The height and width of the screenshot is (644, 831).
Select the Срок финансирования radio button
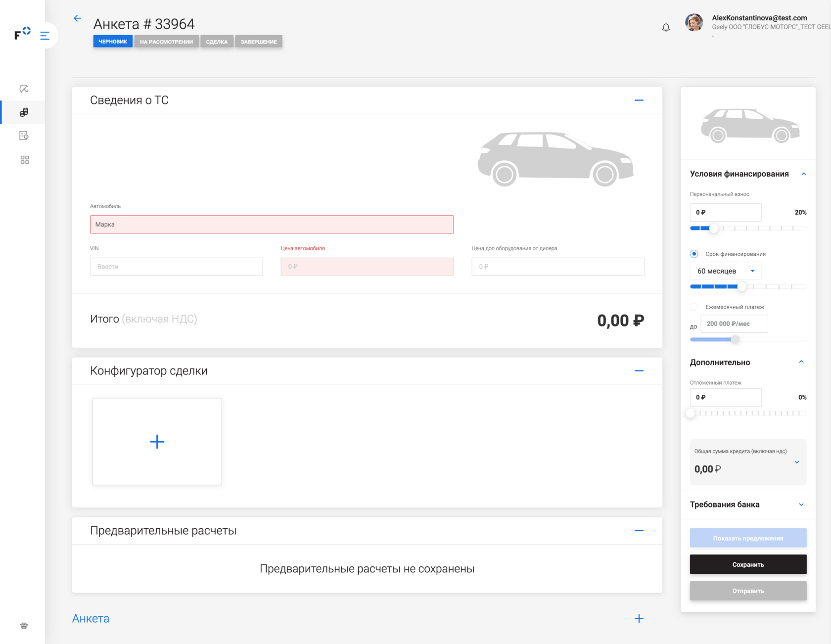tap(694, 254)
